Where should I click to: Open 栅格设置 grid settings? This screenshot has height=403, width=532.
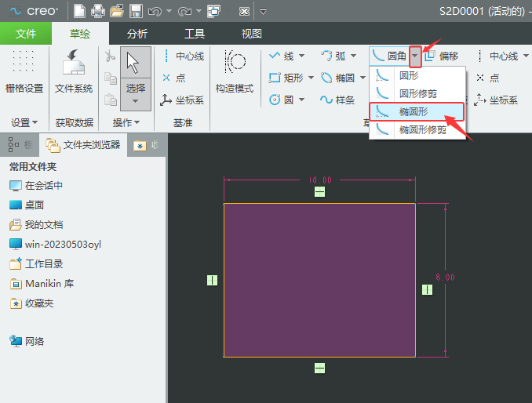[24, 71]
